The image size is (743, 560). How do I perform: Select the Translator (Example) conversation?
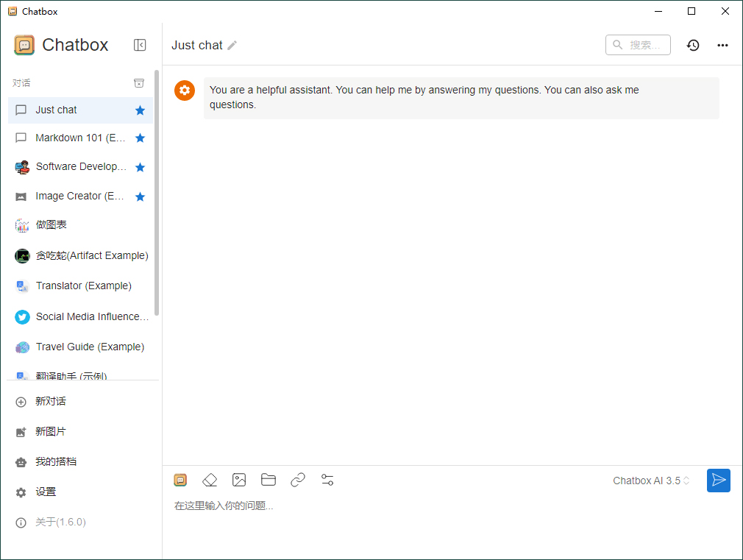[83, 286]
